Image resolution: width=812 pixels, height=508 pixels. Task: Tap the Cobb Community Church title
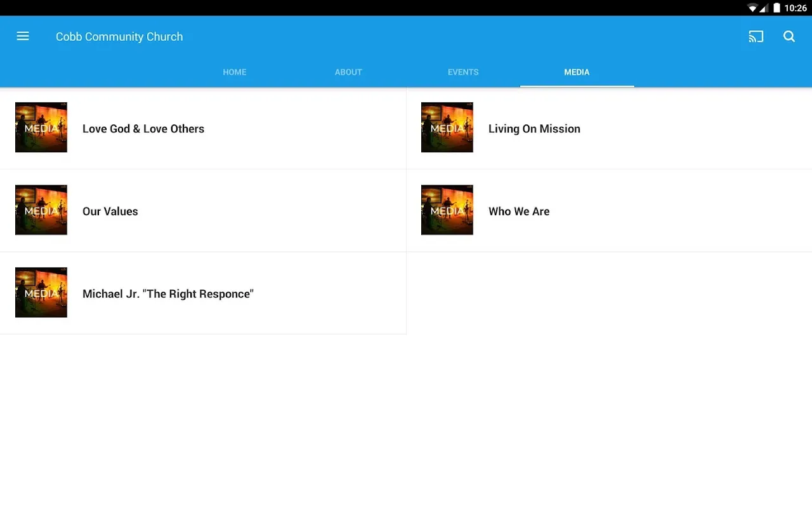[x=119, y=37]
